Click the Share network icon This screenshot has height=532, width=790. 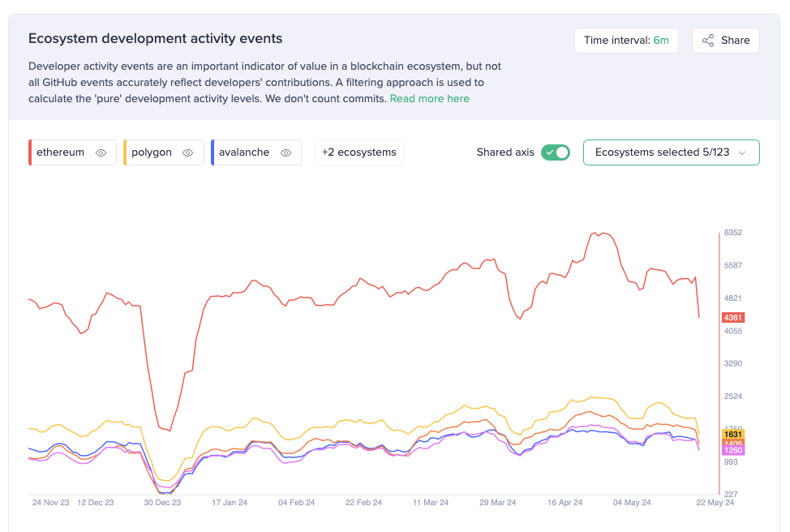point(708,41)
